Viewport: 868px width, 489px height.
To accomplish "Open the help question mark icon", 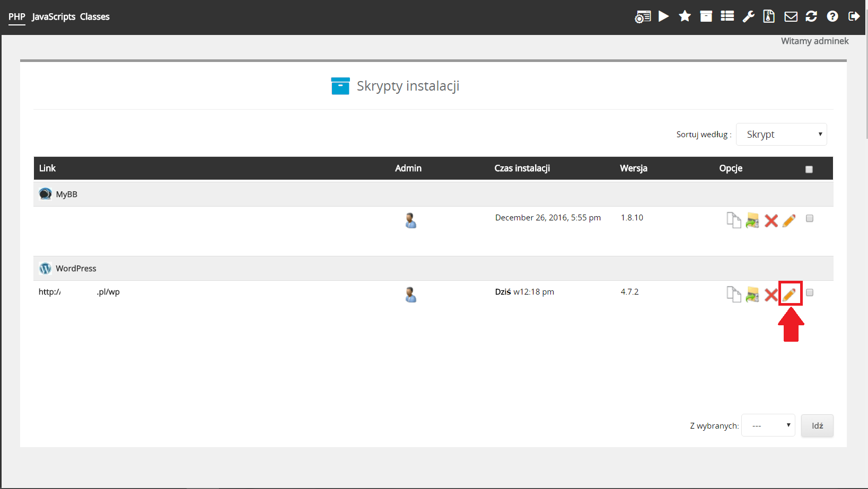I will [832, 16].
